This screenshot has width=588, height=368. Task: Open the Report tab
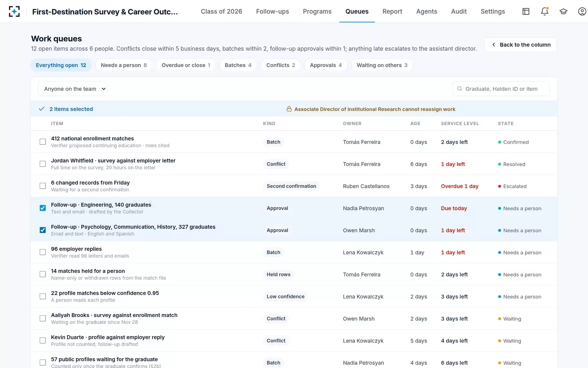392,11
